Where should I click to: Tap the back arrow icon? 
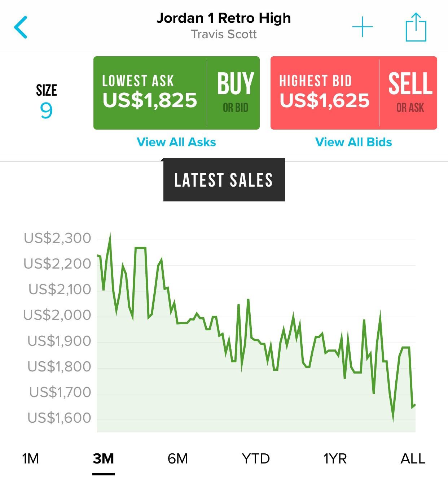(x=21, y=27)
